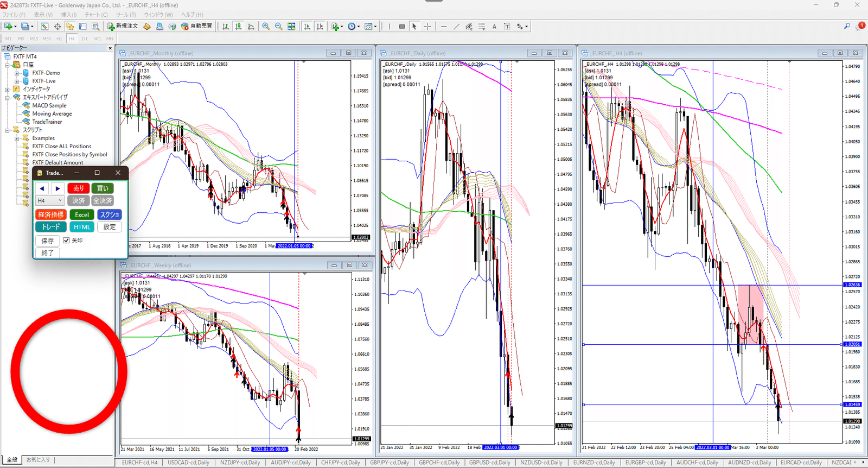This screenshot has width=868, height=468.
Task: Select the text 'A' tool
Action: click(x=494, y=26)
